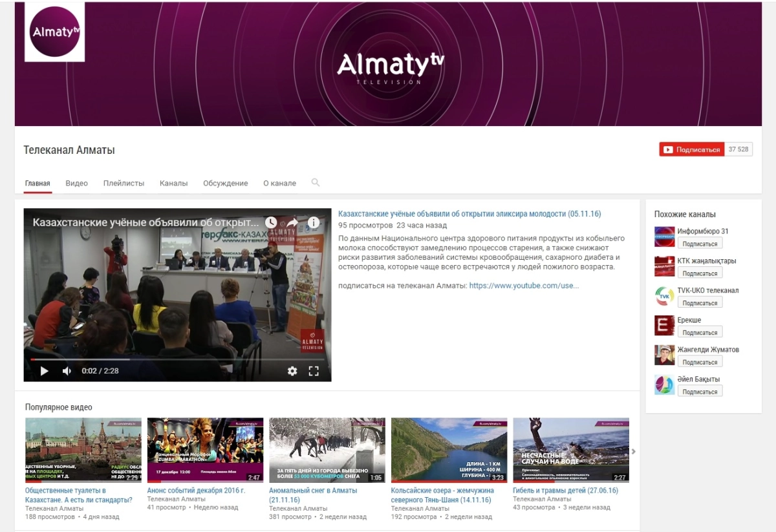776x532 pixels.
Task: Click the Популярное видео section heading
Action: (x=59, y=407)
